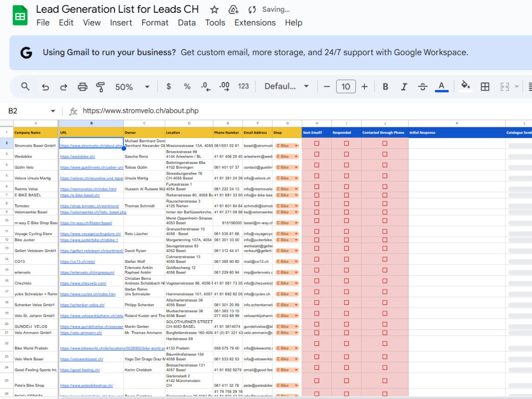The height and width of the screenshot is (399, 532).
Task: Click the fx function icon
Action: tap(73, 111)
